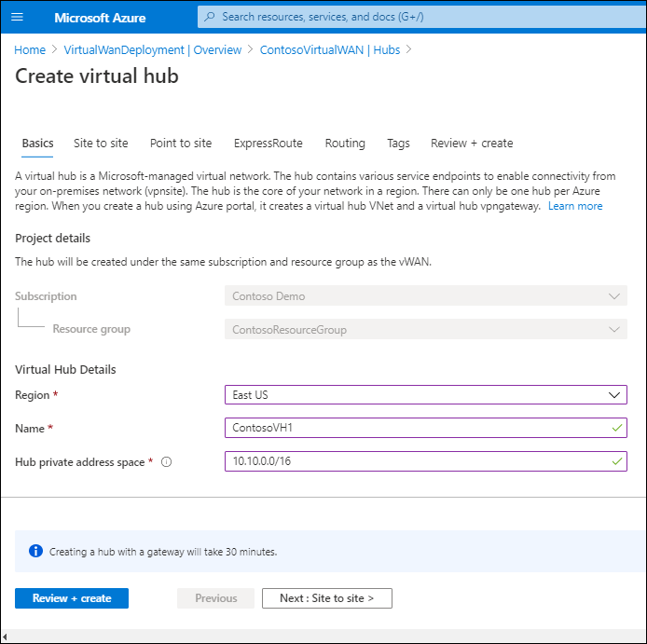This screenshot has height=644, width=647.
Task: Click the Hub private address space label
Action: 79,462
